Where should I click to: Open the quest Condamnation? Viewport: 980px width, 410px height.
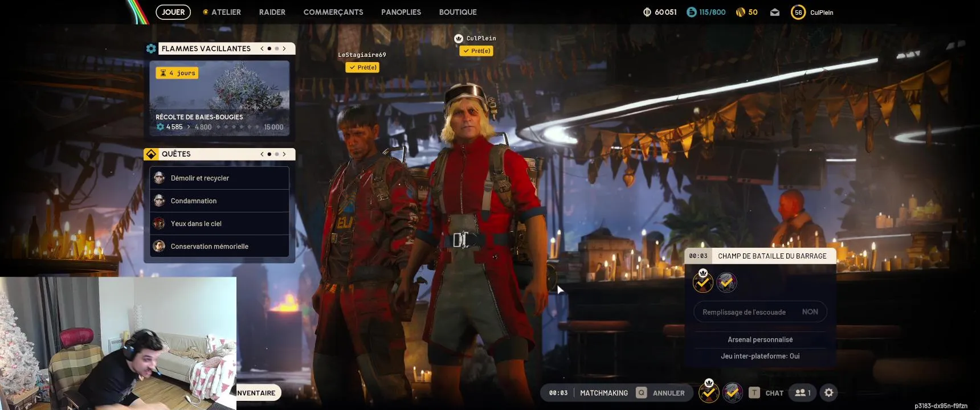point(219,201)
